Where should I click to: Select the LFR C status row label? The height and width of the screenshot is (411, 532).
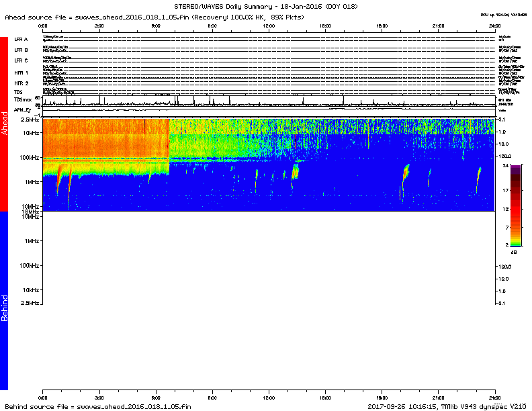[21, 60]
